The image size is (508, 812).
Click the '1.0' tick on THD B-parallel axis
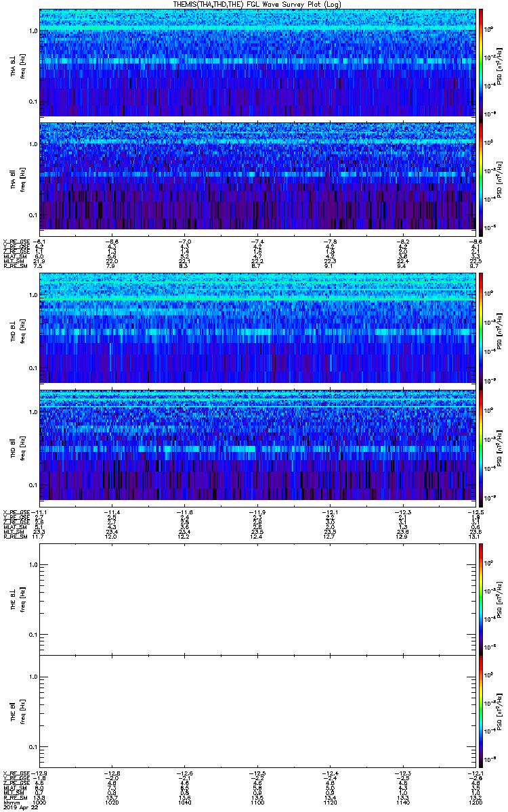33,411
